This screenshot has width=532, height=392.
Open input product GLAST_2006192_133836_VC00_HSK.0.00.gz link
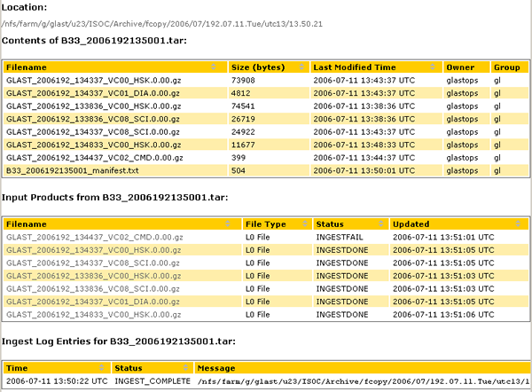click(94, 276)
